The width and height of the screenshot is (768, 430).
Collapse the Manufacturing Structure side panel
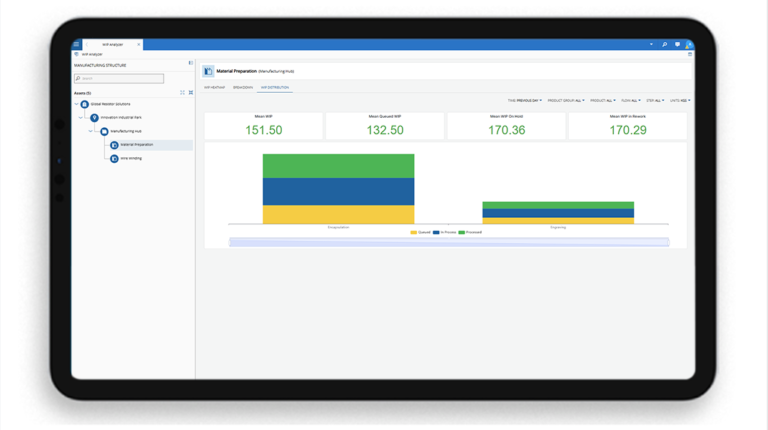190,64
